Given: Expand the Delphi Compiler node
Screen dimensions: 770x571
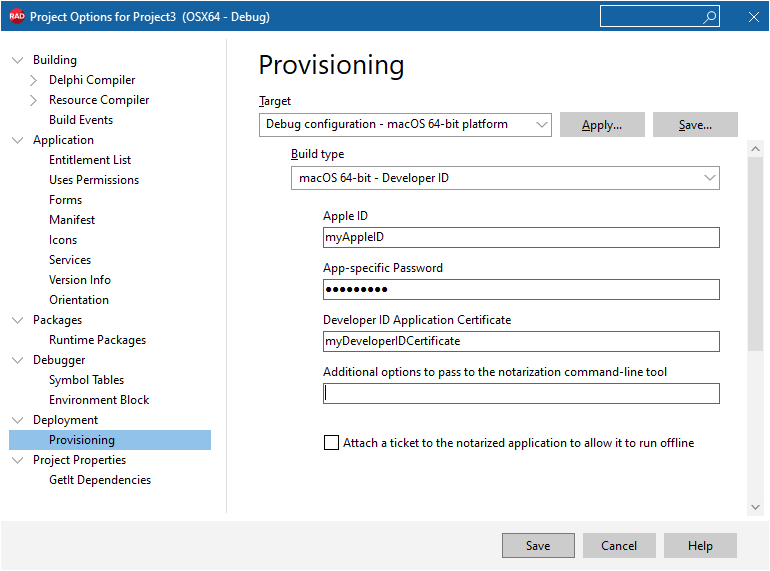Looking at the screenshot, I should (33, 80).
